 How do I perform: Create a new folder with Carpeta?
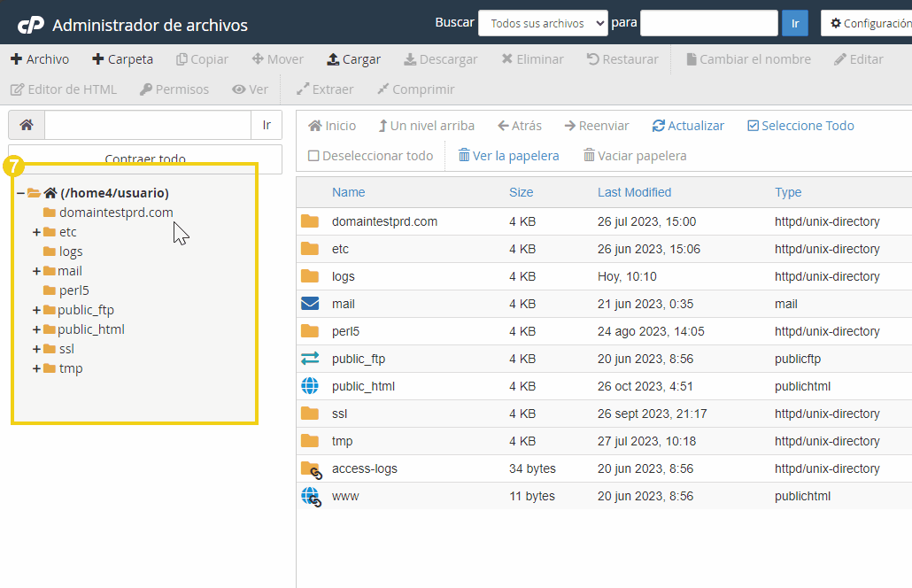click(x=122, y=59)
